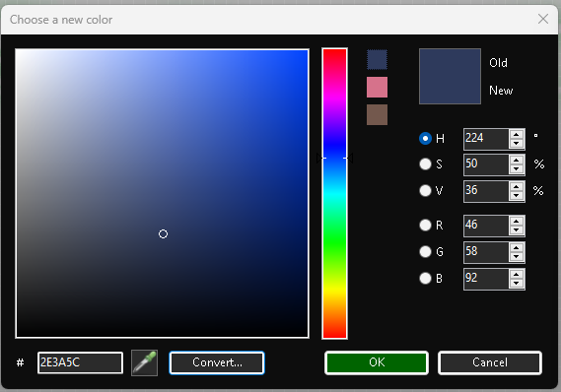Click the Old/New color preview box
This screenshot has width=561, height=392.
point(450,77)
